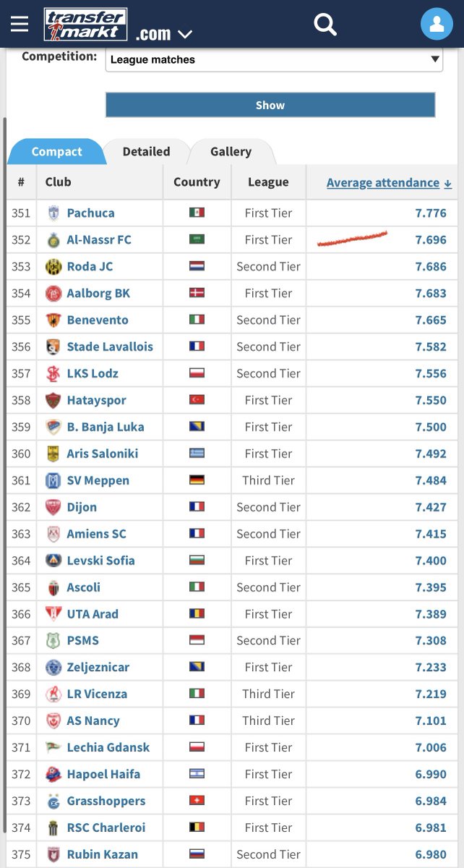Screen dimensions: 464x868
Task: Open the hamburger menu icon
Action: tap(20, 25)
